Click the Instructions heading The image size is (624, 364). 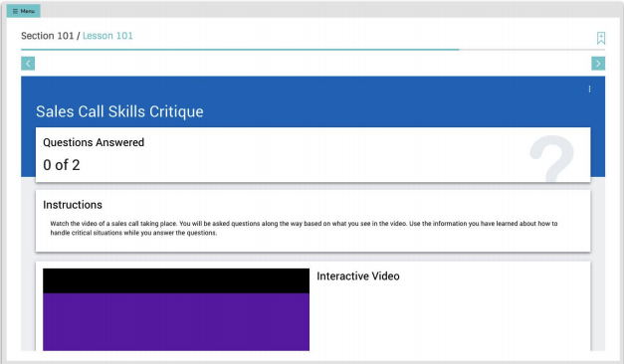[73, 205]
